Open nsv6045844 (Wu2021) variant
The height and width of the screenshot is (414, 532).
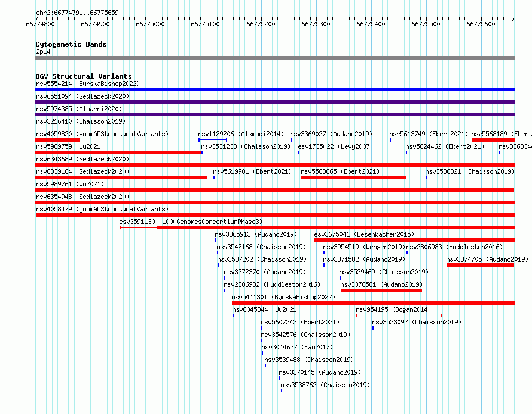pyautogui.click(x=266, y=309)
